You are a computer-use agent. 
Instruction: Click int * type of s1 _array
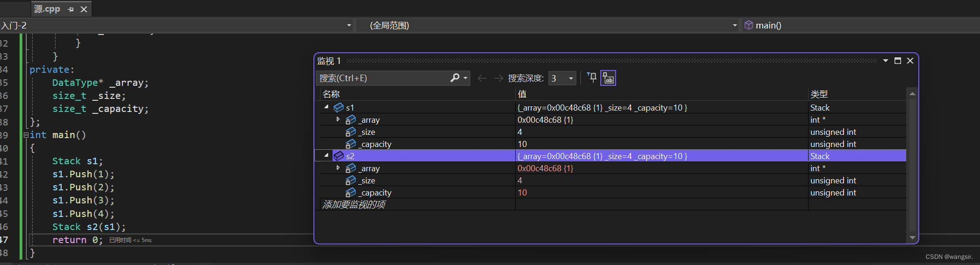coord(817,120)
